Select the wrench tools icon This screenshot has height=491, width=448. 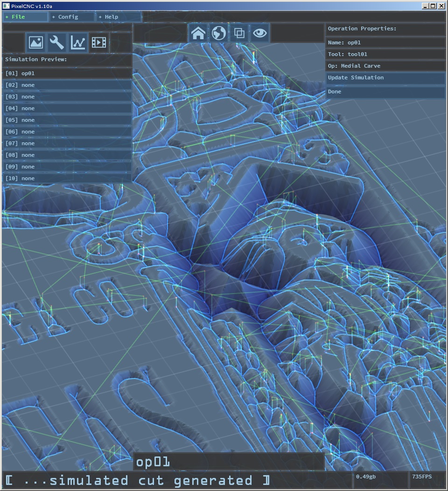pyautogui.click(x=56, y=42)
